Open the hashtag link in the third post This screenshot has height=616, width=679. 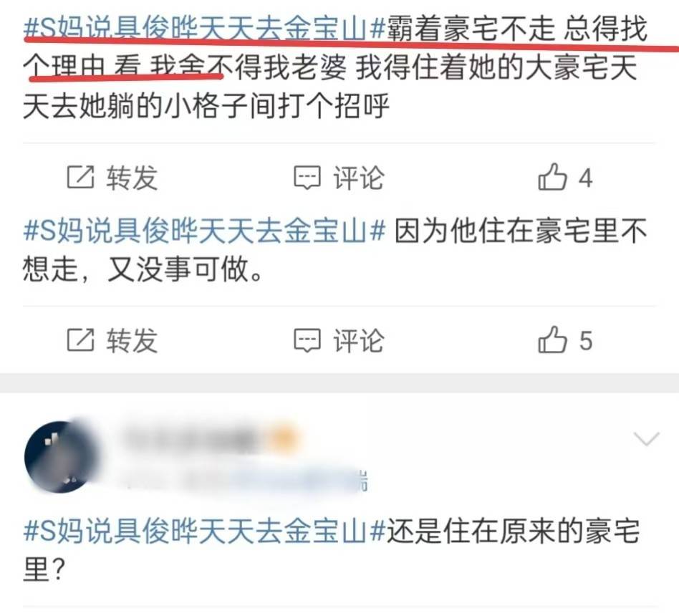(x=204, y=530)
